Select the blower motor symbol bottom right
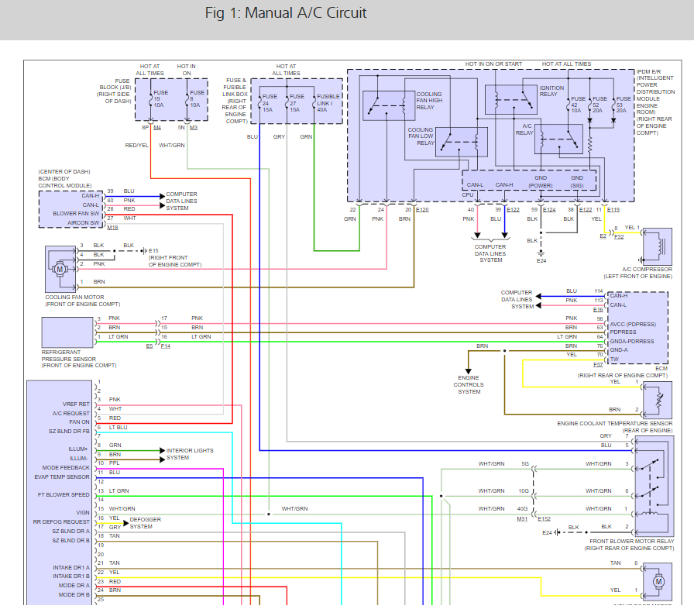This screenshot has width=694, height=616. pyautogui.click(x=658, y=580)
